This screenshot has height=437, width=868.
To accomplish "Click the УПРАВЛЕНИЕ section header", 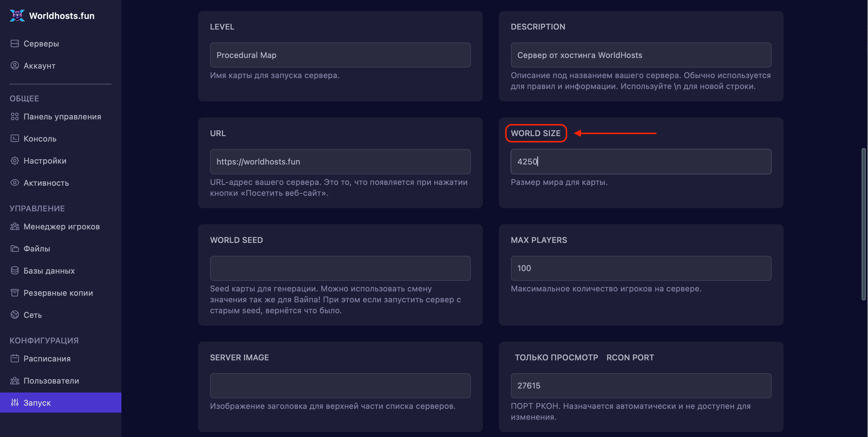I will click(37, 208).
